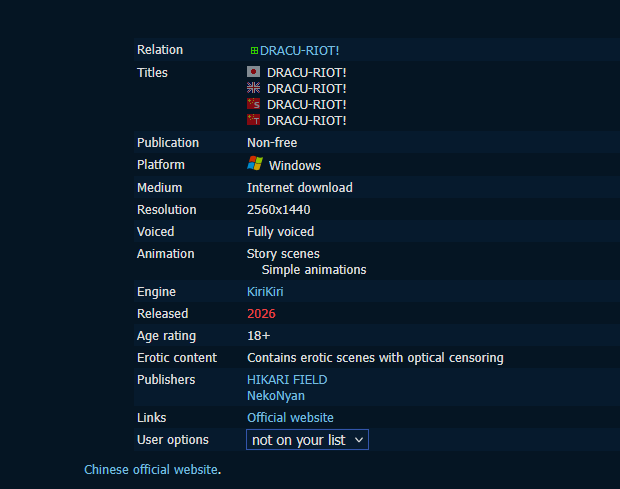Click the Fully voiced value

[x=280, y=232]
